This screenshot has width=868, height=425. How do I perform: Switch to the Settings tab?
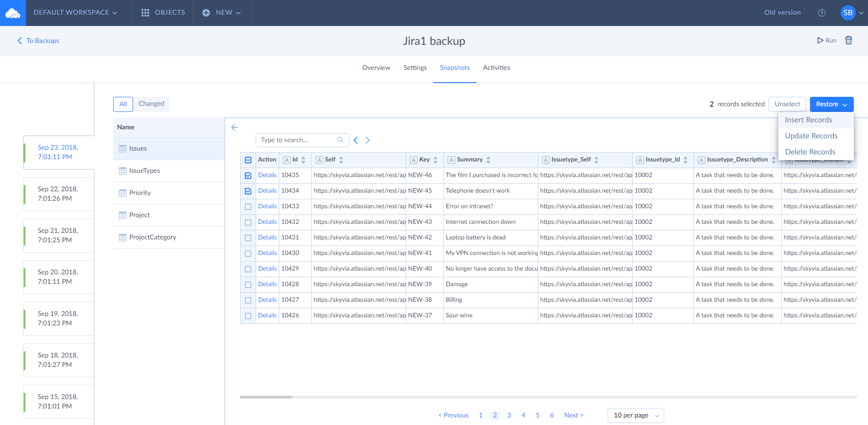[x=415, y=68]
